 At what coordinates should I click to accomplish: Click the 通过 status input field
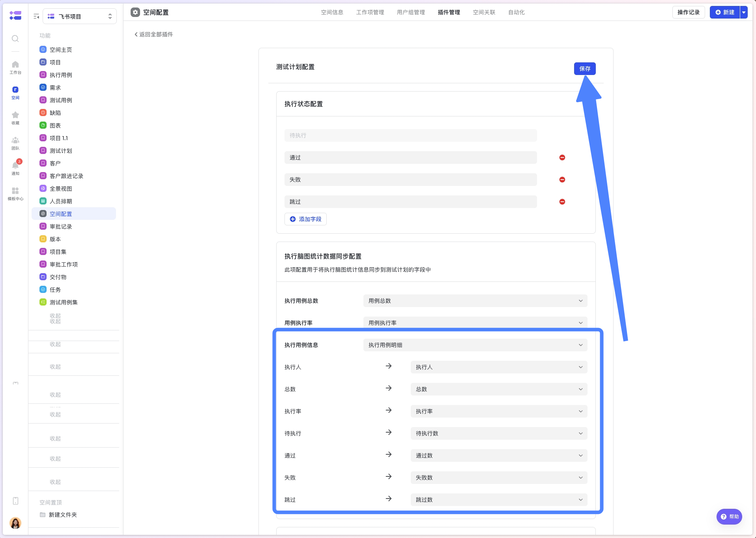[x=410, y=157]
